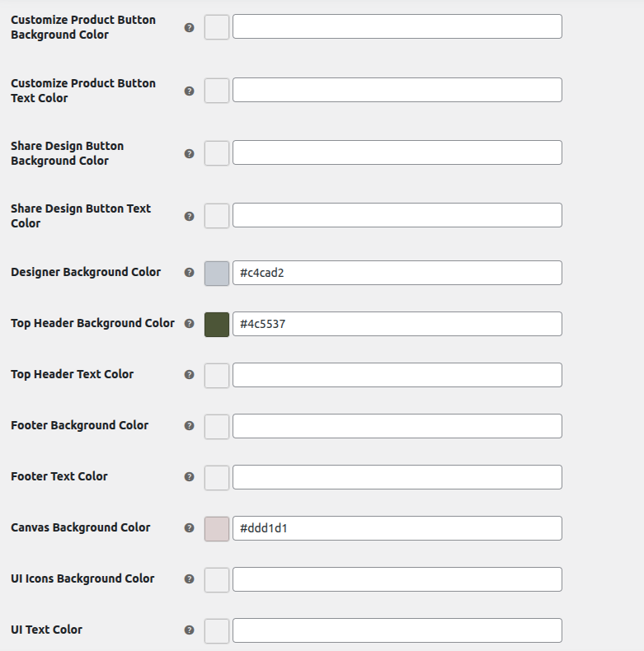Image resolution: width=644 pixels, height=651 pixels.
Task: Click the Canvas Background Color #ddd1d1 field
Action: click(x=397, y=528)
